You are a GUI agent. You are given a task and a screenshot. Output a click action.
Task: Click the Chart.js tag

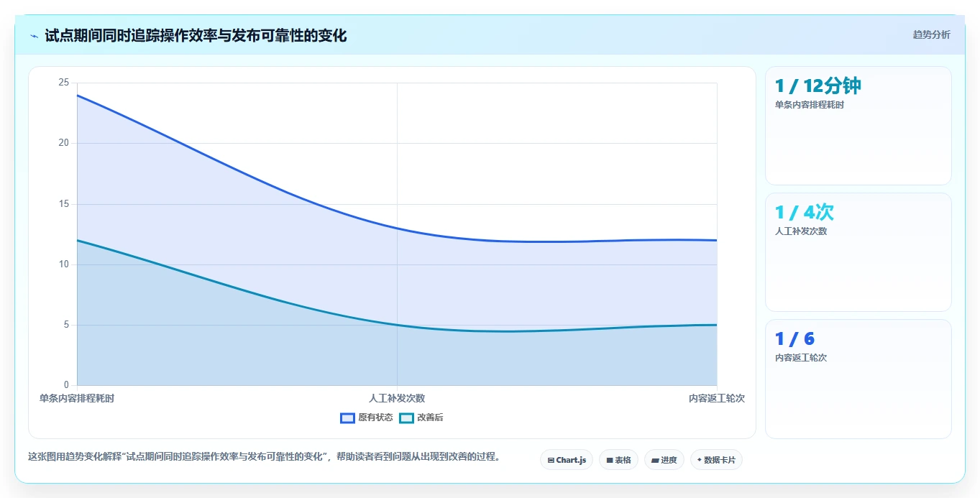click(x=567, y=460)
